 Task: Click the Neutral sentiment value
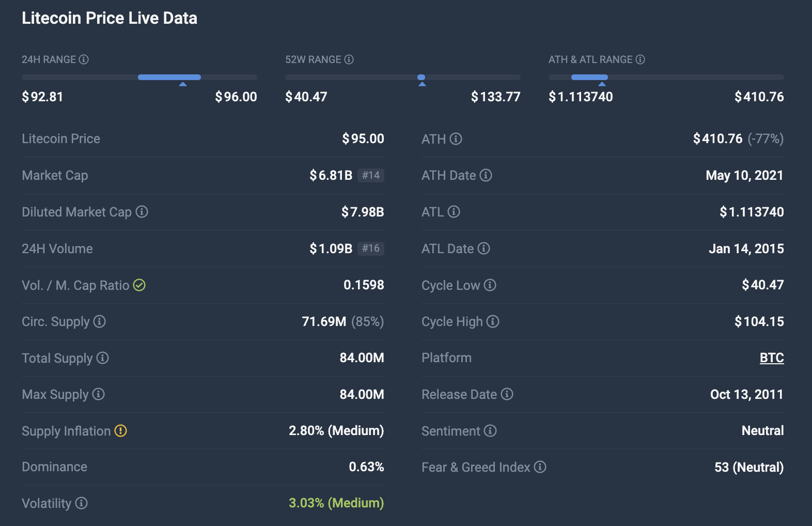(763, 430)
